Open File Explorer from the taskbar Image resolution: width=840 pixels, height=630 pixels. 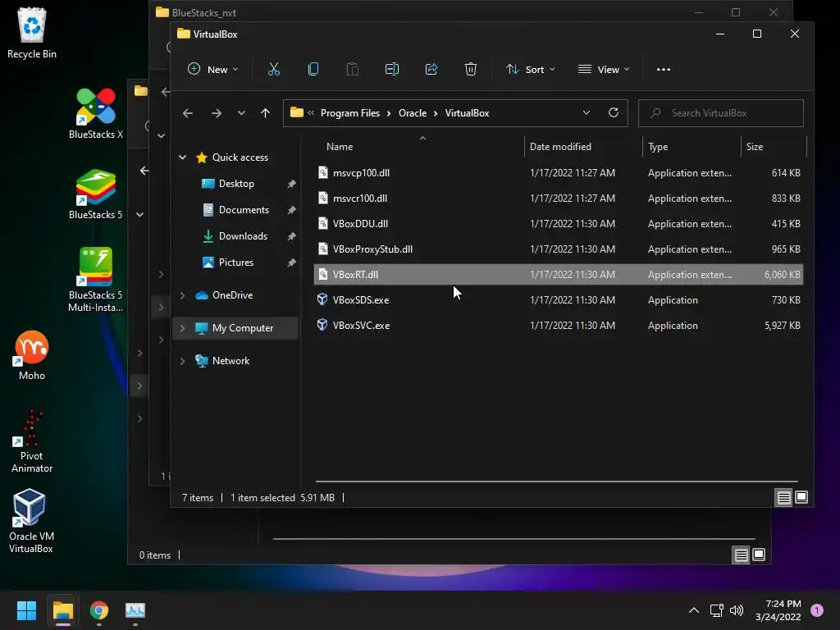(62, 610)
